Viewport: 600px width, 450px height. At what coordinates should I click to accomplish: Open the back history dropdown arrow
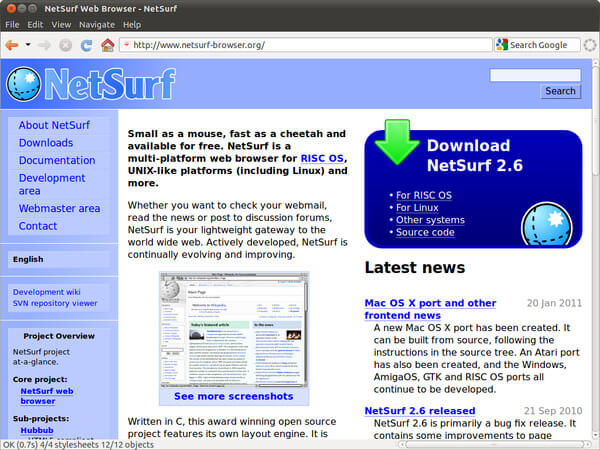[x=28, y=45]
